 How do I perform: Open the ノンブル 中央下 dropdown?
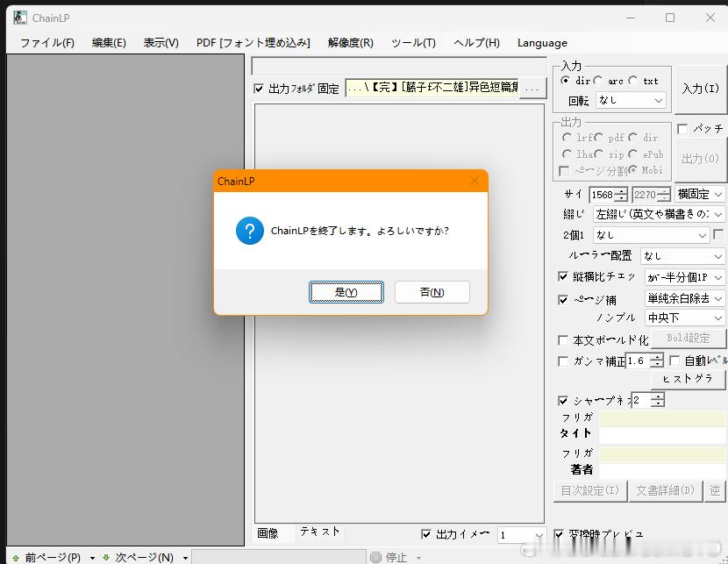click(x=685, y=318)
